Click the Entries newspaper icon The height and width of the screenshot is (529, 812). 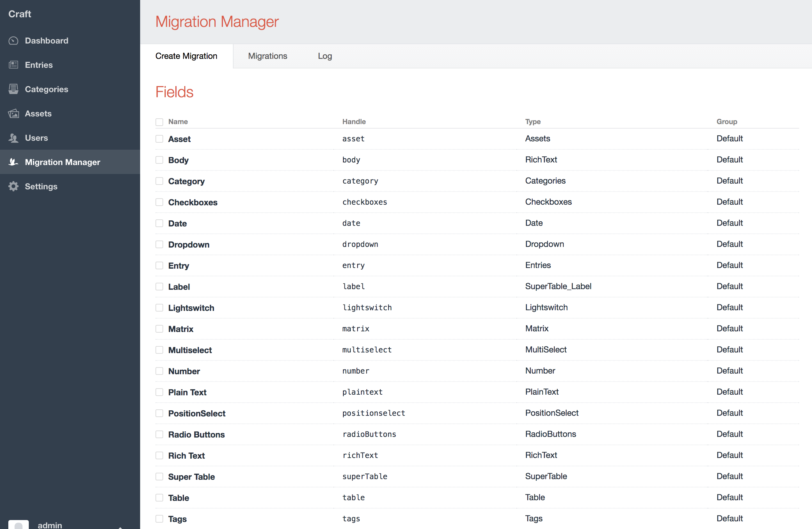click(x=13, y=65)
